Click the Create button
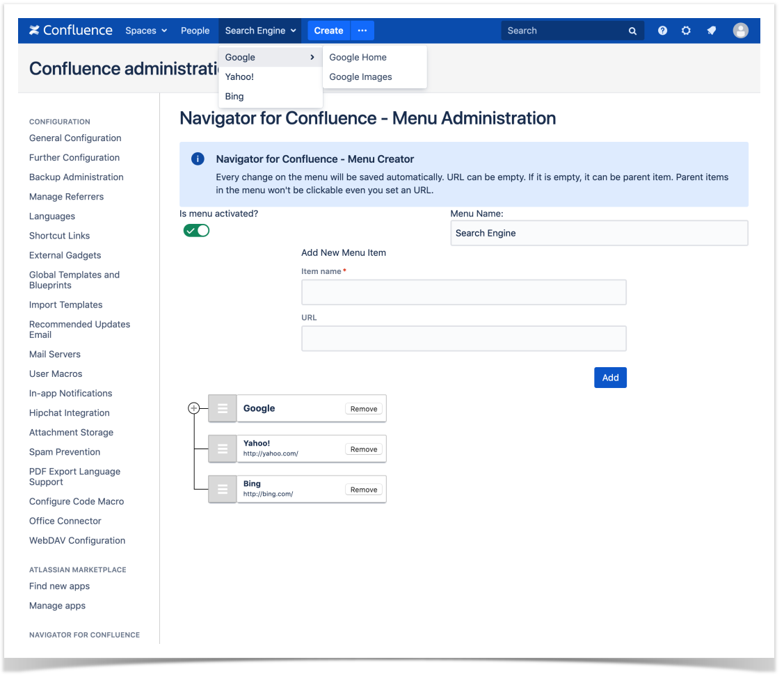 328,31
